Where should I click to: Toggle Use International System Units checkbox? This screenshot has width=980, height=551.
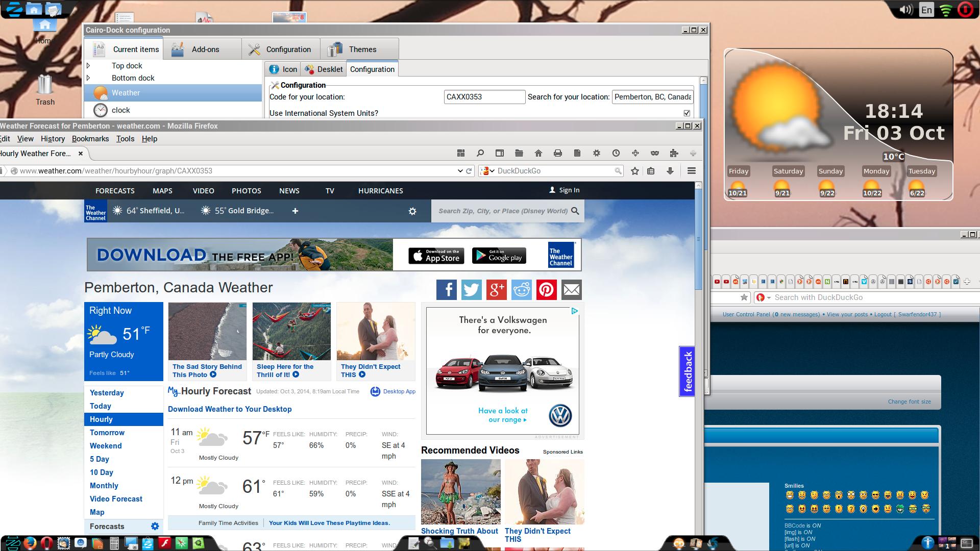pos(687,113)
